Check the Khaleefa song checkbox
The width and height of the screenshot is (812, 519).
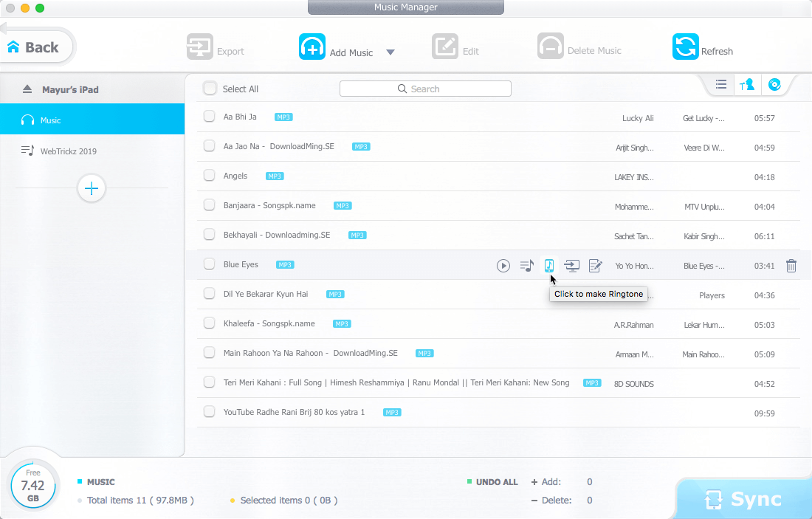(x=209, y=323)
